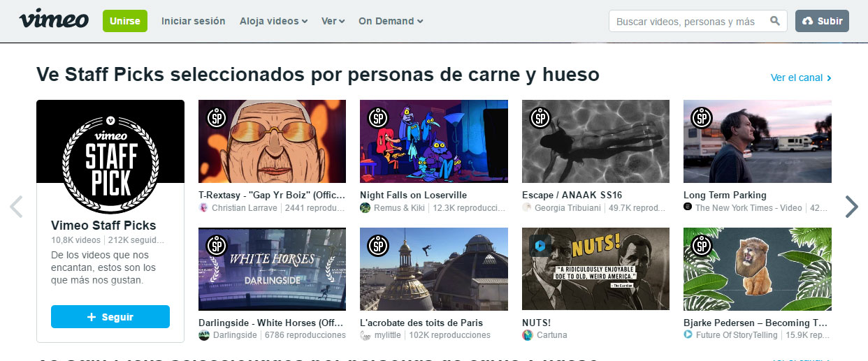
Task: Open the Night Falls on Loserville thumbnail
Action: tap(434, 141)
